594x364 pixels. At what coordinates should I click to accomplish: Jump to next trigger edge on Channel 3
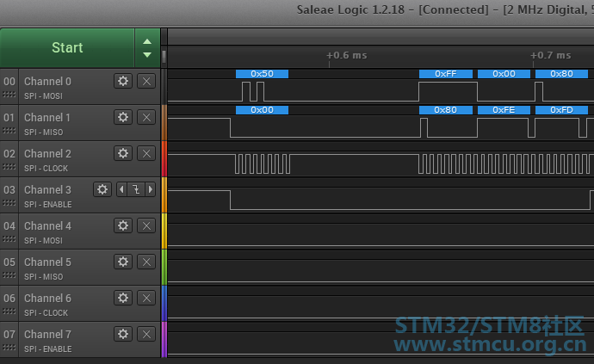151,189
